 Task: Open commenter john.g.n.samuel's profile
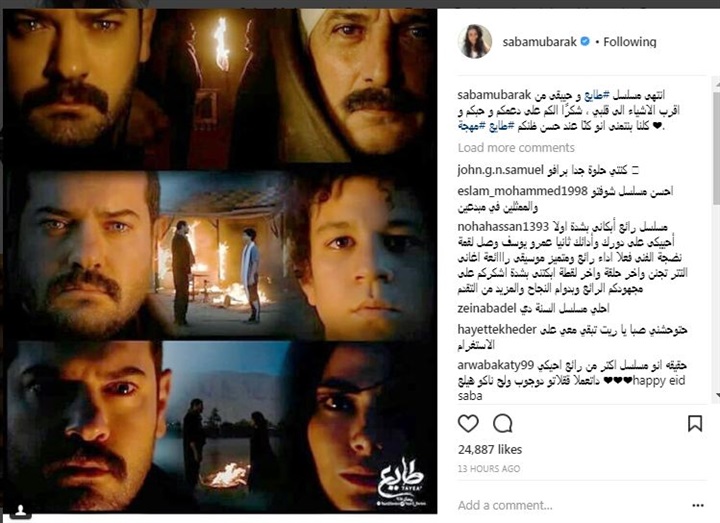pos(500,170)
